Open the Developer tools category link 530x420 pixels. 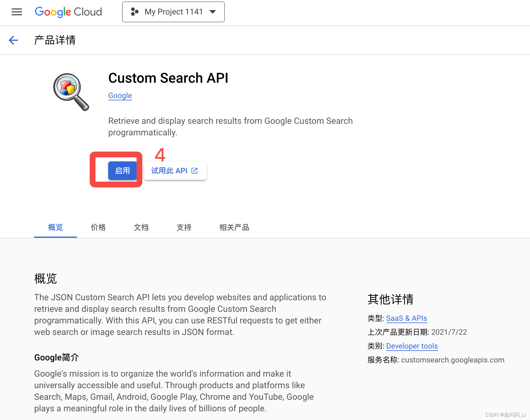412,346
